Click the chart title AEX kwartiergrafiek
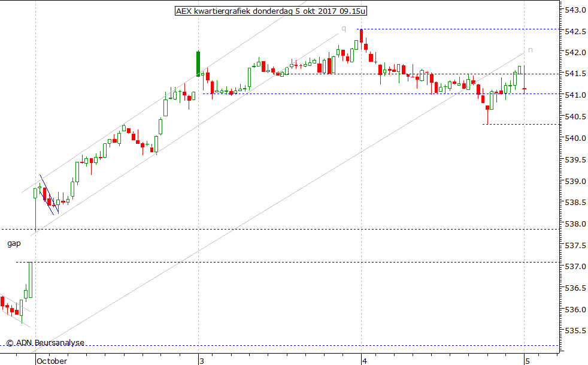This screenshot has height=365, width=588. [271, 11]
